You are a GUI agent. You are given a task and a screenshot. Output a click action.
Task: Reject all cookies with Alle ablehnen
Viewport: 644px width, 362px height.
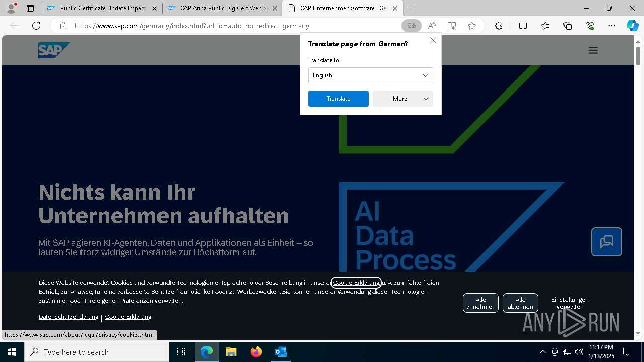pos(520,303)
